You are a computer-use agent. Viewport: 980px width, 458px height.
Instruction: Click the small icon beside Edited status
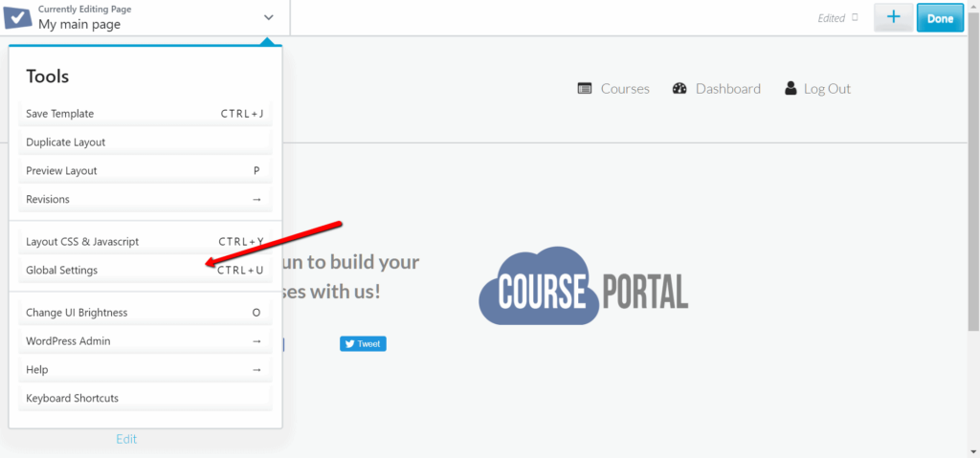pos(855,17)
